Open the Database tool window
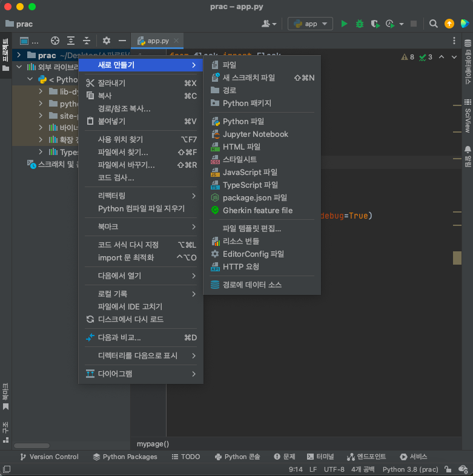 [468, 62]
